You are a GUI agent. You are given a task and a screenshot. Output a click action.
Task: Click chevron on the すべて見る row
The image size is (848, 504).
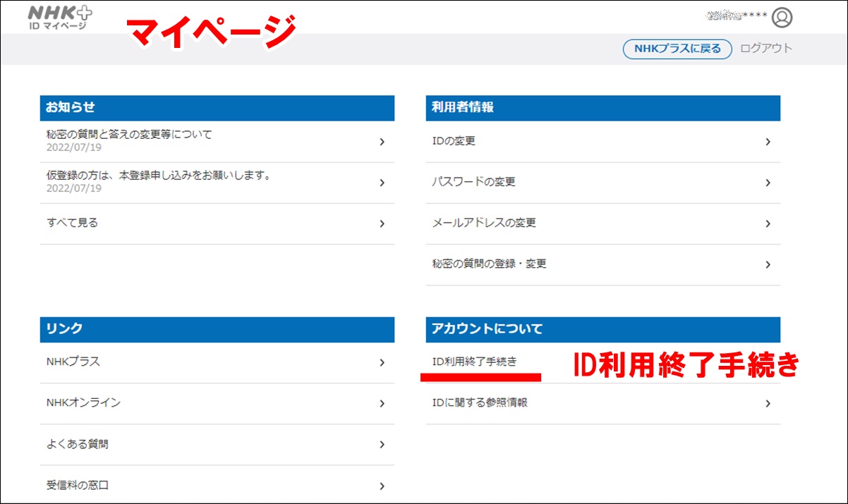coord(382,223)
